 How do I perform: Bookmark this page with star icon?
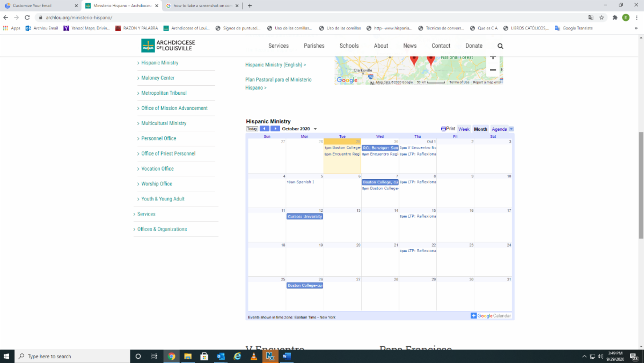[x=602, y=17]
